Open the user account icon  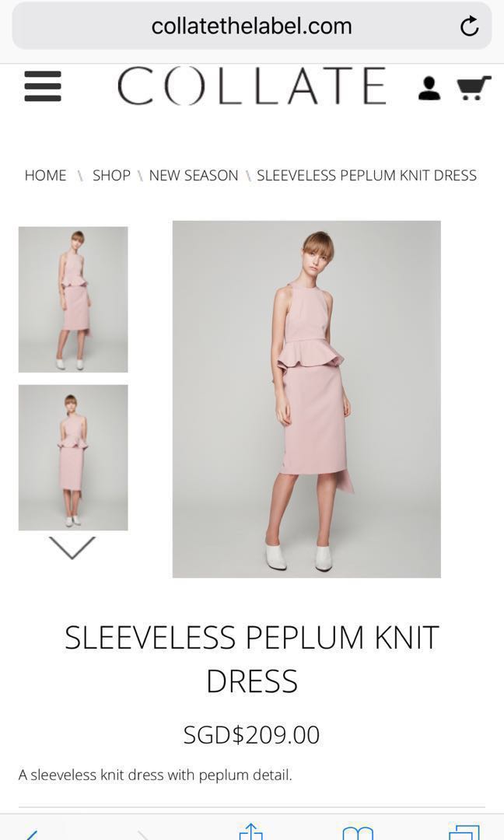(429, 89)
